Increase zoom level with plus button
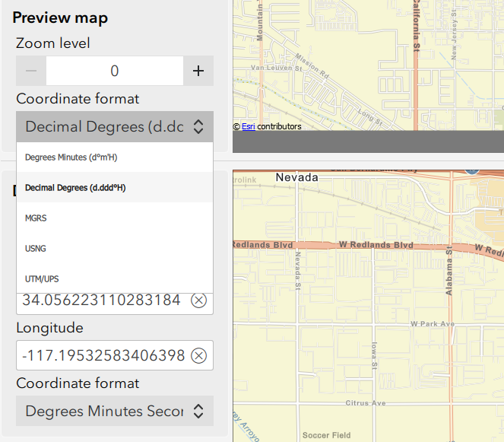Viewport: 504px width, 442px height. point(198,71)
